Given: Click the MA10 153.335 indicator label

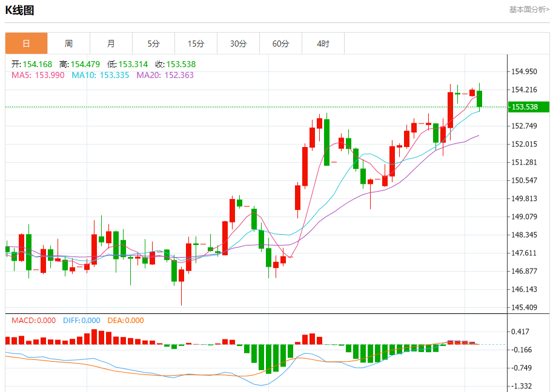Looking at the screenshot, I should (x=101, y=75).
